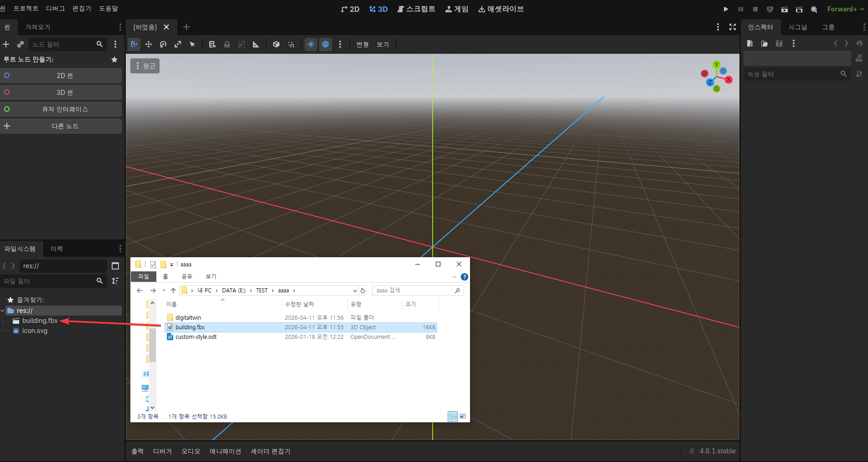The width and height of the screenshot is (868, 462).
Task: Select the Scale mode tool
Action: (178, 44)
